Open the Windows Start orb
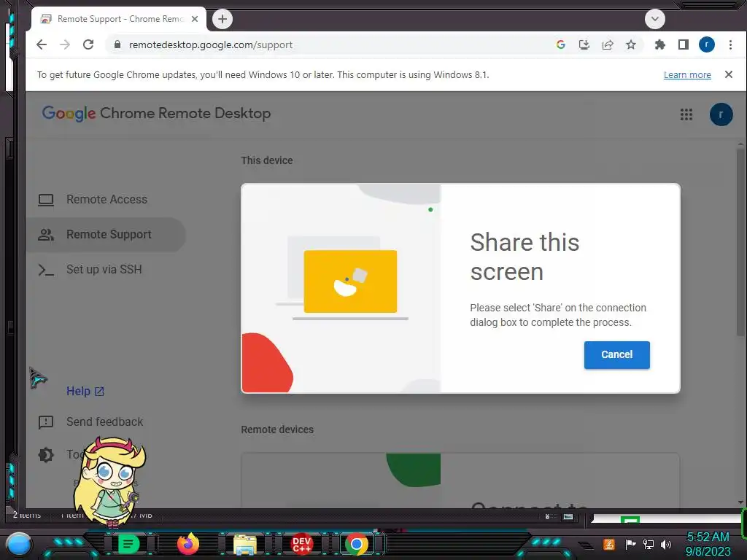 [x=19, y=544]
